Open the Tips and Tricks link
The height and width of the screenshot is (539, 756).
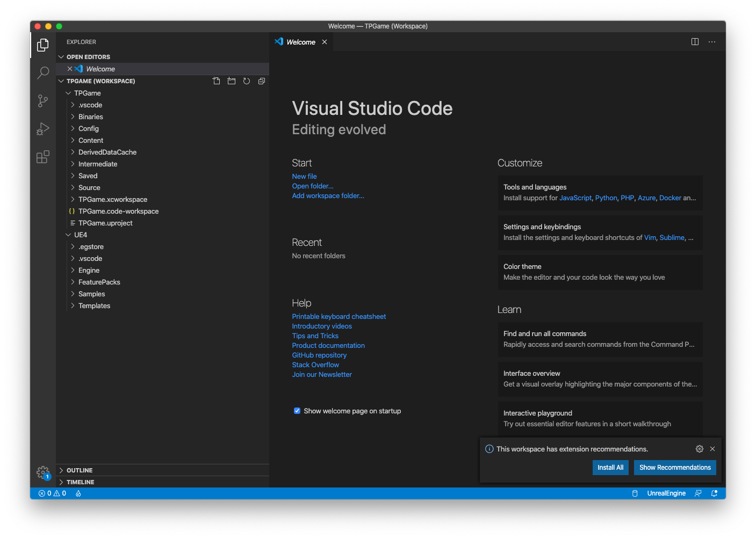point(315,336)
